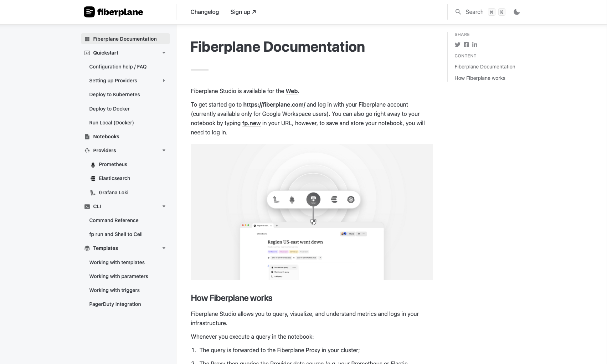The width and height of the screenshot is (607, 364).
Task: Share page on Facebook
Action: point(466,45)
